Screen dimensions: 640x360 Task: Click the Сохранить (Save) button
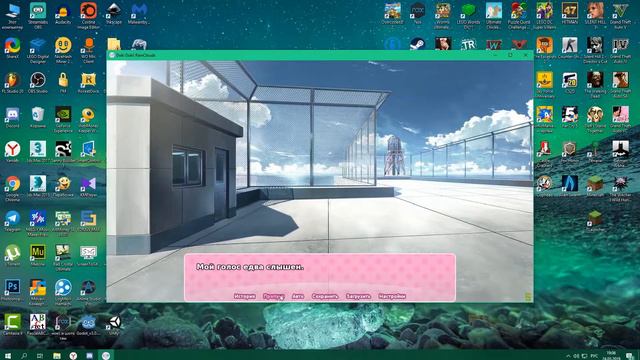325,296
